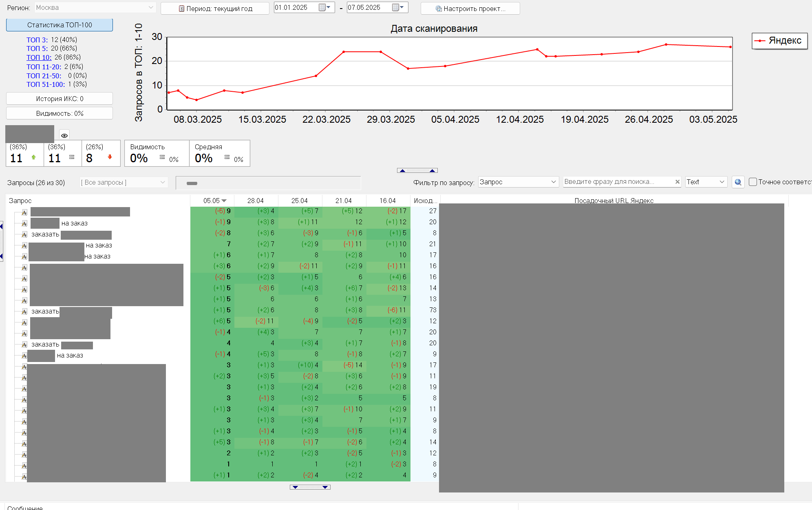Image resolution: width=812 pixels, height=510 pixels.
Task: Click the cell (-6) 11 in column 16.04
Action: tap(388, 310)
